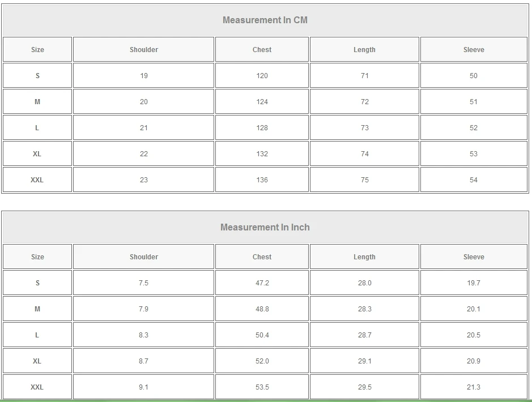Select inch sleeve value 21.3
Screen dimensions: 532x402
[474, 387]
